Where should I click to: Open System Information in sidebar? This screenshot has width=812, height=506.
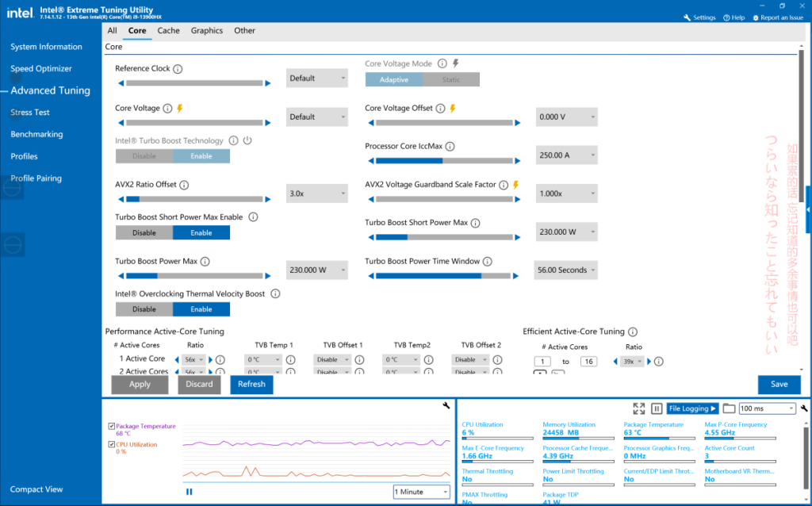(x=46, y=47)
